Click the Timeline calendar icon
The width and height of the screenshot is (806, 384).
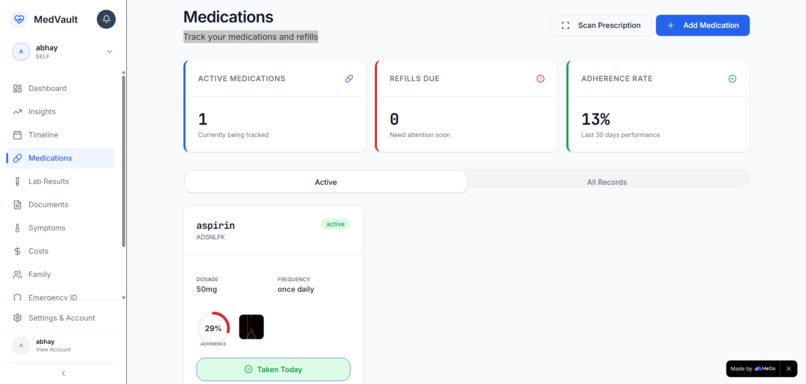tap(17, 135)
